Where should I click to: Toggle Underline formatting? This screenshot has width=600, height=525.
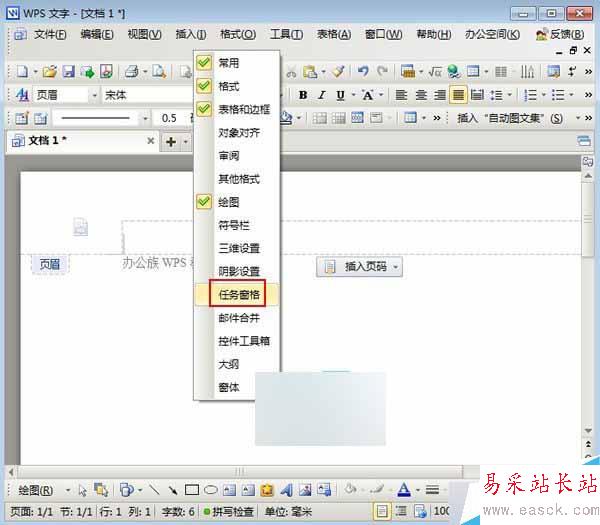[x=340, y=95]
